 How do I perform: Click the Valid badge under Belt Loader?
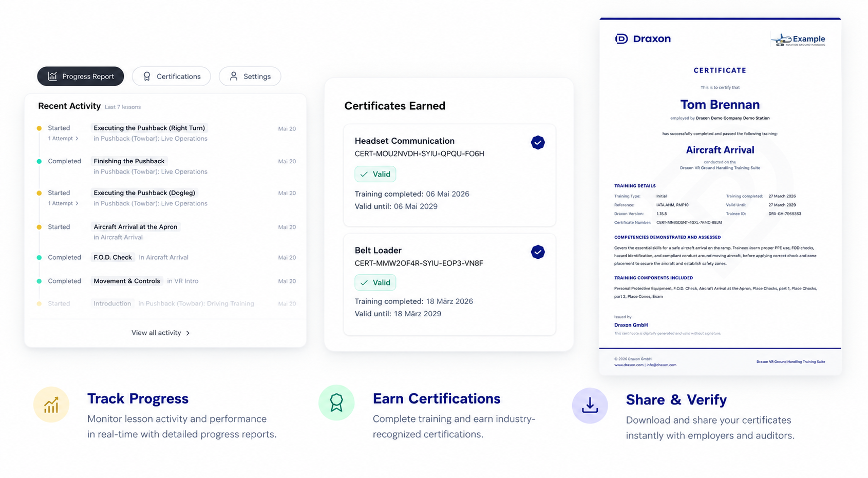[375, 282]
